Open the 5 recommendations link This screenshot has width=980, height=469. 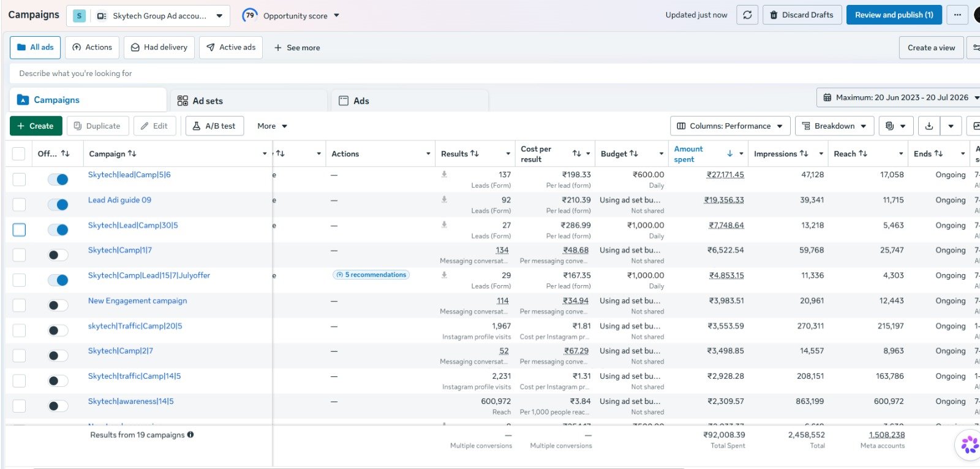(x=371, y=275)
